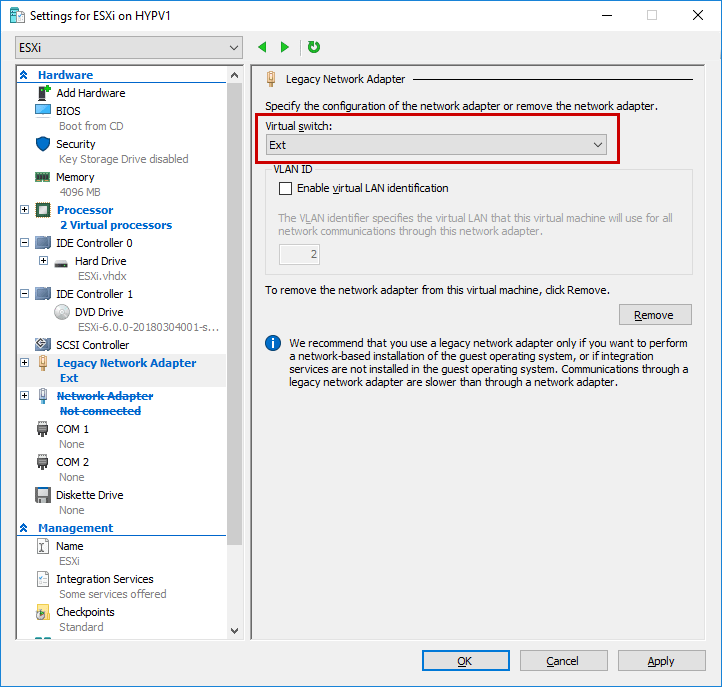Viewport: 722px width, 687px height.
Task: Select the COM 2 port icon
Action: pyautogui.click(x=42, y=462)
